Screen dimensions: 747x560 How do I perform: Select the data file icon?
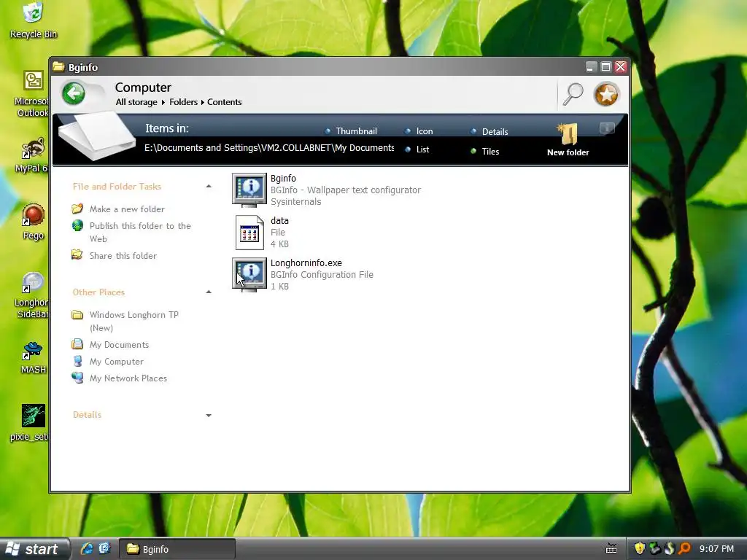[249, 233]
